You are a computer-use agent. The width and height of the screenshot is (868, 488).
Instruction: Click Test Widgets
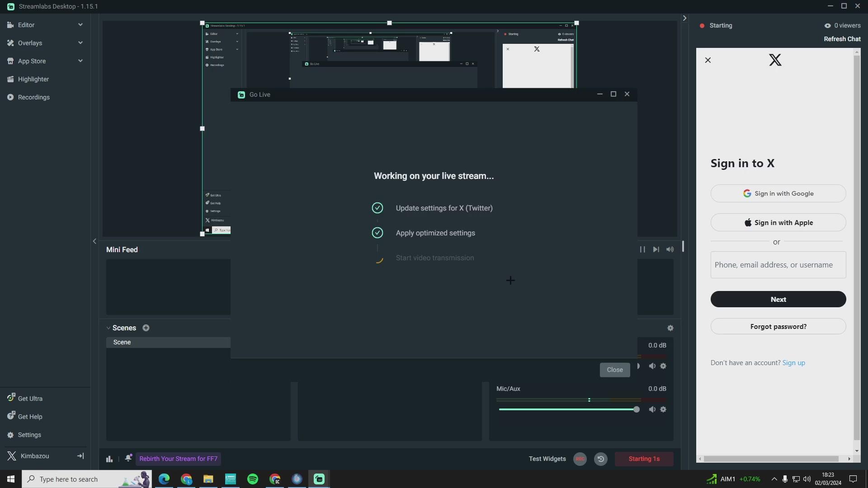[547, 459]
